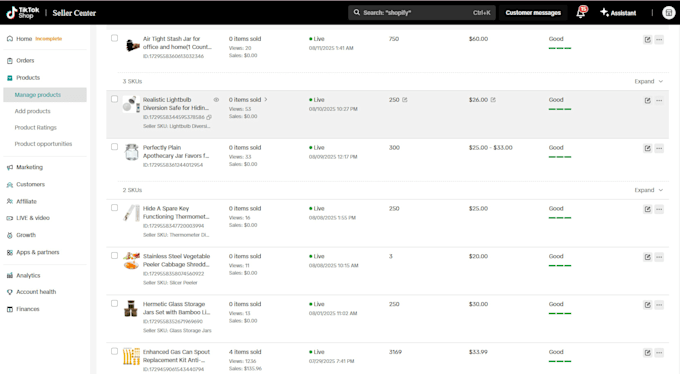680x374 pixels.
Task: Copy the Realistic Lightbulb product ID
Action: coord(209,117)
